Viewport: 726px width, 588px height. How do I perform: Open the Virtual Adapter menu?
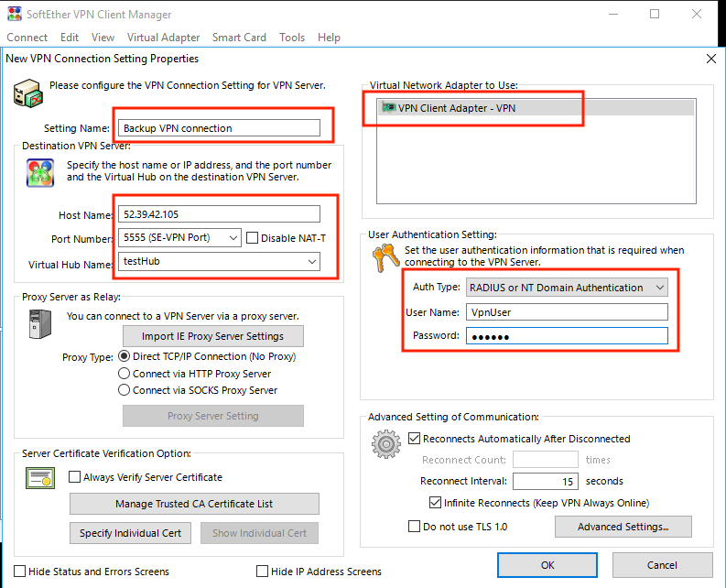(x=163, y=38)
